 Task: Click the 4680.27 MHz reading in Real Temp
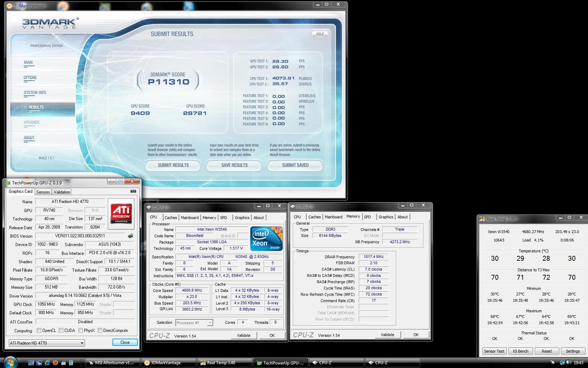point(533,232)
